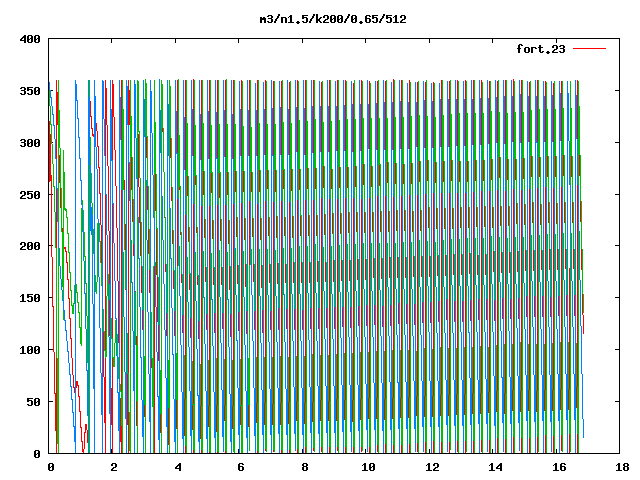Click y-axis label 400
The width and height of the screenshot is (640, 480).
click(x=30, y=39)
